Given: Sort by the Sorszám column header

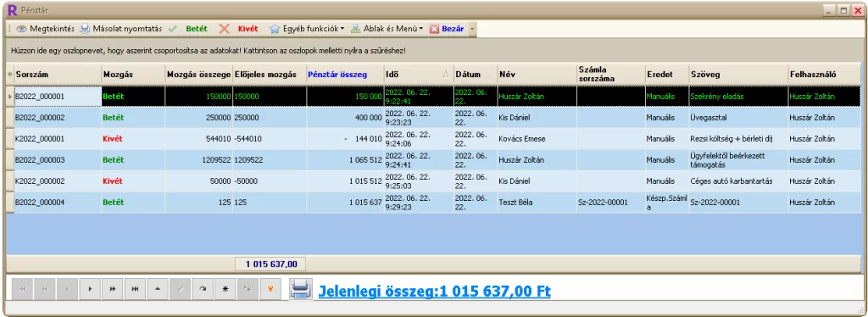Looking at the screenshot, I should pyautogui.click(x=58, y=74).
